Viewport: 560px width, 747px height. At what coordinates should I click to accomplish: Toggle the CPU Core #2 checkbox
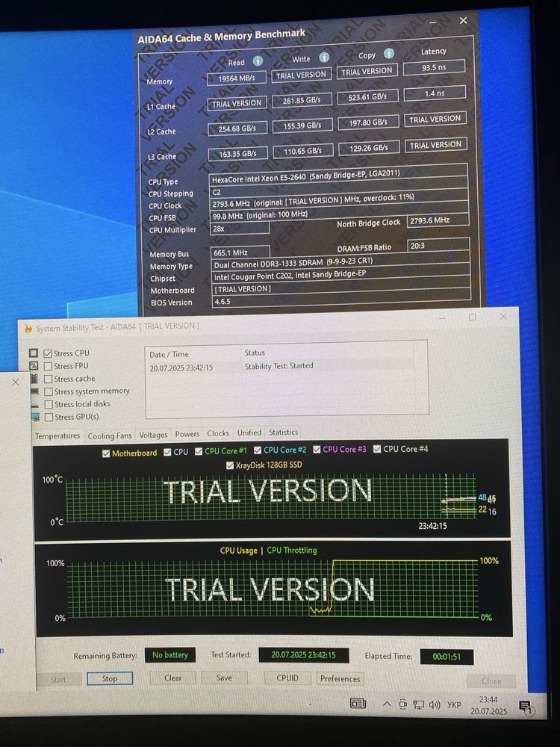(x=258, y=450)
